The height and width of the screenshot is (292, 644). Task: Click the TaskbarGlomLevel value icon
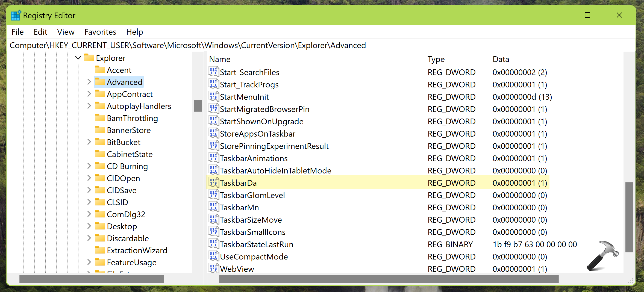[214, 195]
